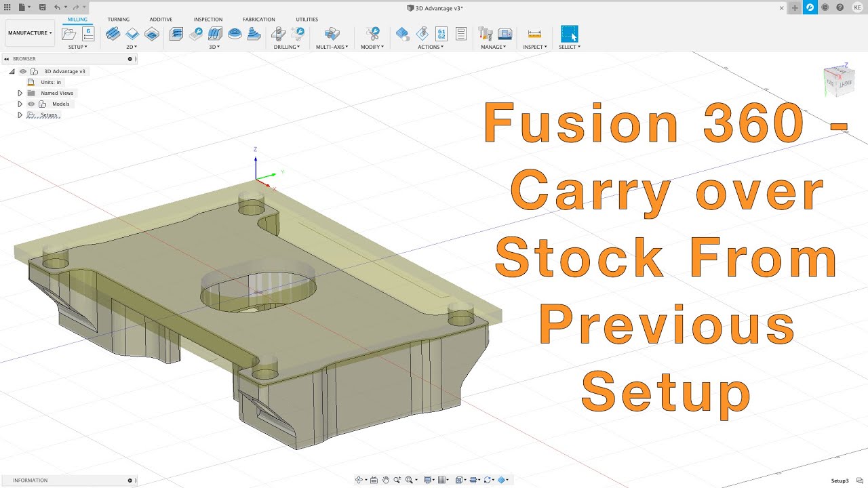This screenshot has width=868, height=488.
Task: Toggle visibility eye of Models
Action: pyautogui.click(x=31, y=104)
